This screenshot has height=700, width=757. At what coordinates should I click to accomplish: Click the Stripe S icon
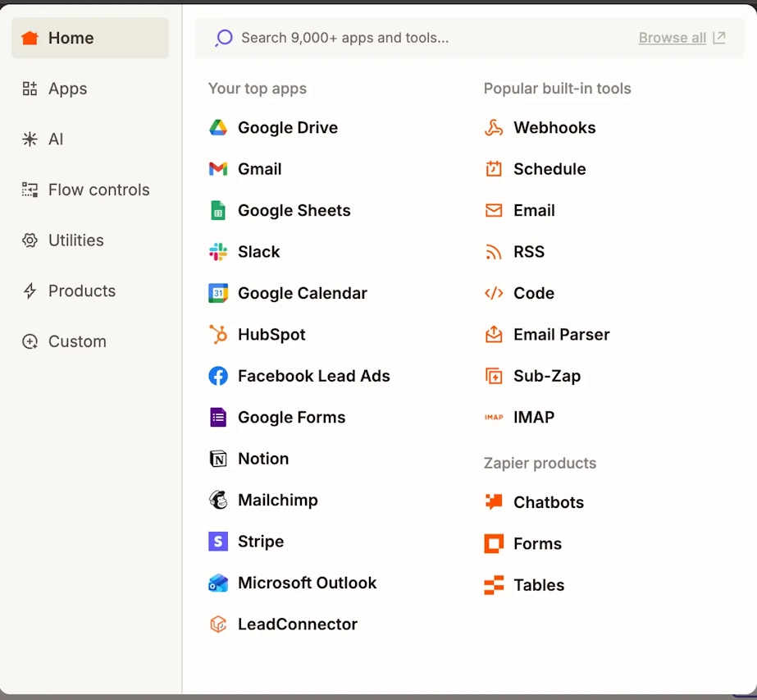coord(218,542)
